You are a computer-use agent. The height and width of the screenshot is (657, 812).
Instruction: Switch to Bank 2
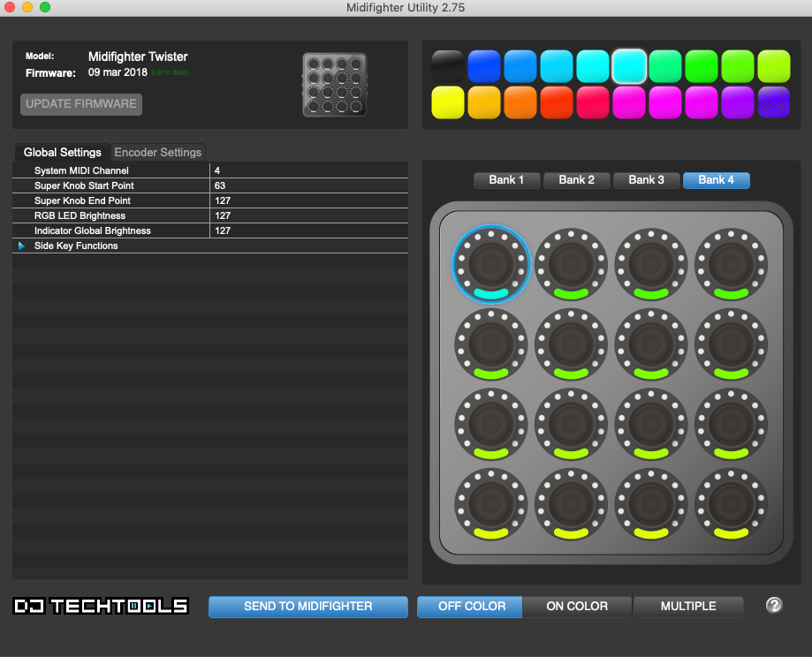(x=576, y=179)
